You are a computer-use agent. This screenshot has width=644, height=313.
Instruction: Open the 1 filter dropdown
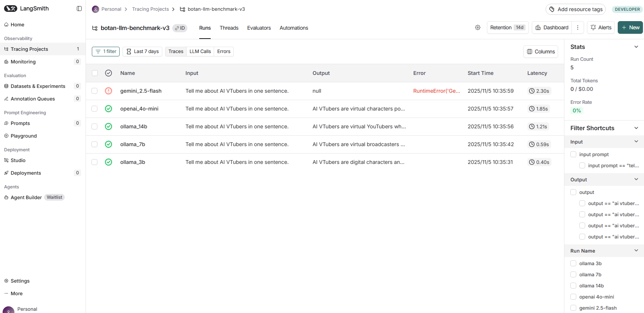pos(106,52)
